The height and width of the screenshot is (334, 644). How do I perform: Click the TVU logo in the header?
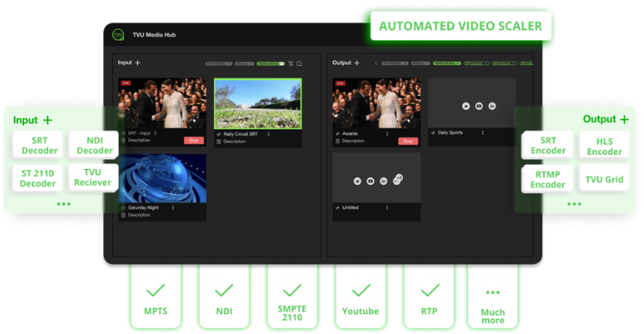[x=118, y=35]
